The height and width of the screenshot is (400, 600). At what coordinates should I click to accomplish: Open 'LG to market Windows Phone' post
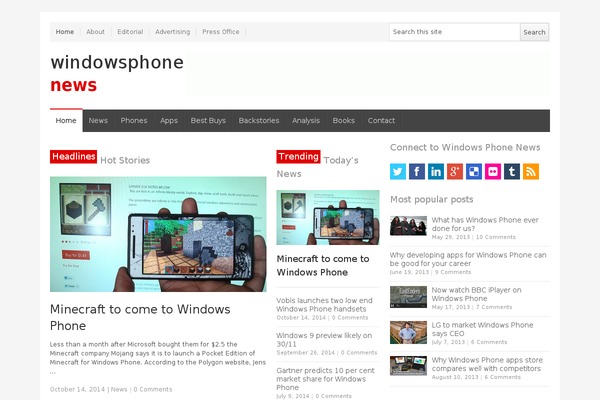point(482,329)
